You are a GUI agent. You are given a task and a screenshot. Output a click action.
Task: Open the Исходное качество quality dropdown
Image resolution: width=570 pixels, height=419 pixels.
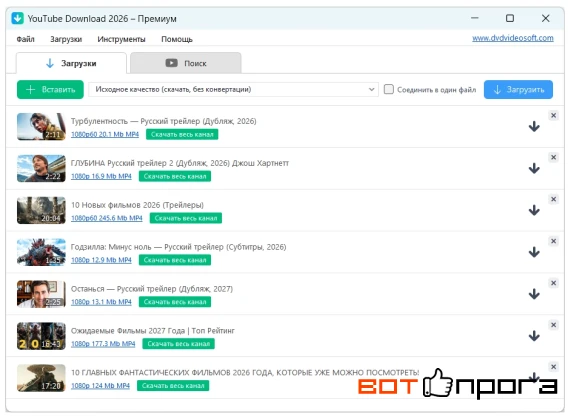pyautogui.click(x=233, y=89)
